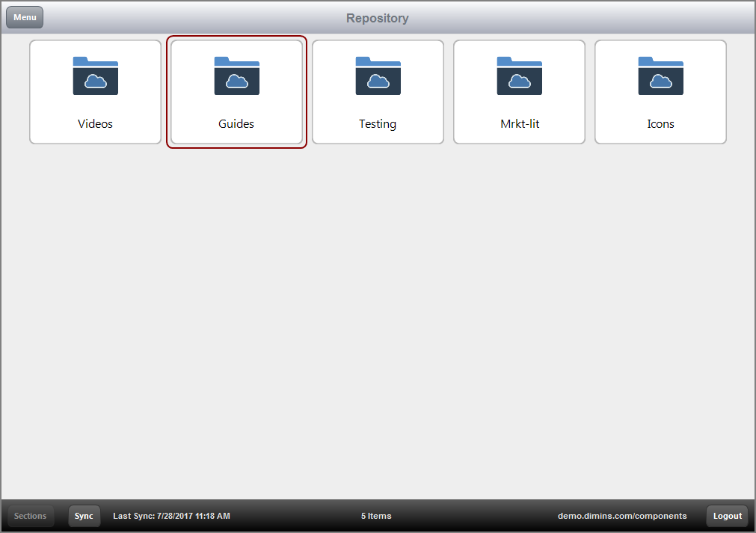
Task: Click the Last Sync timestamp
Action: pyautogui.click(x=171, y=515)
